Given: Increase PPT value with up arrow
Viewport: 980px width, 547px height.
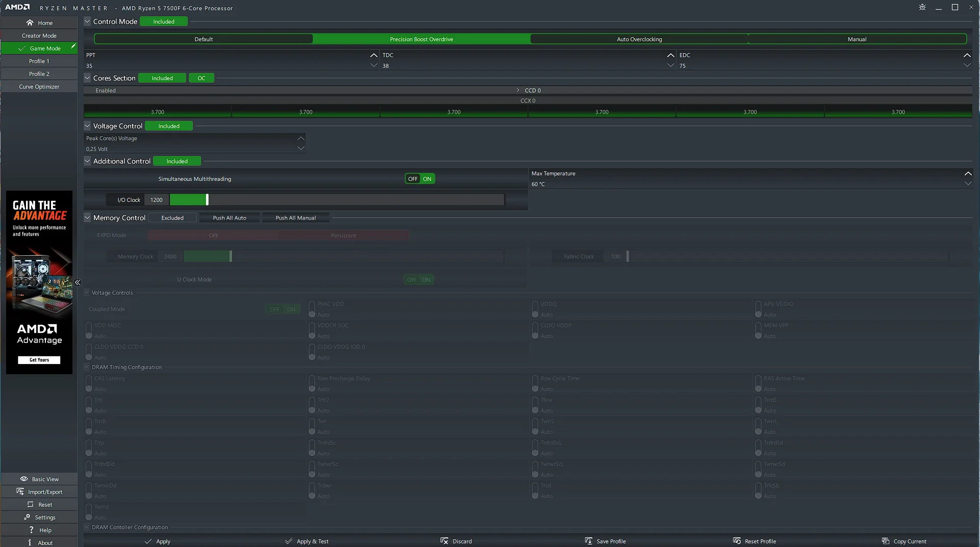Looking at the screenshot, I should pos(374,55).
